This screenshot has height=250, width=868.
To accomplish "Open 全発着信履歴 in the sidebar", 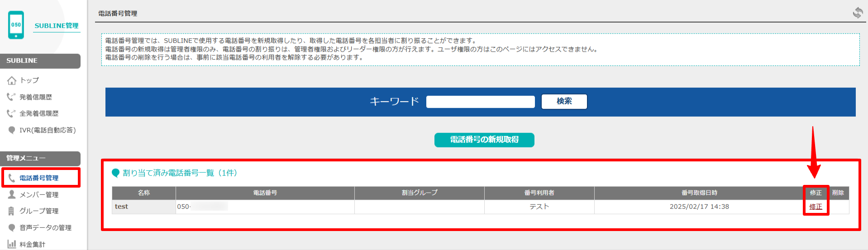I will 39,113.
